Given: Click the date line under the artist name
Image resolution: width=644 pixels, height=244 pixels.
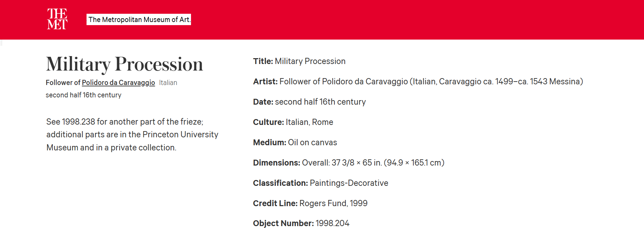Looking at the screenshot, I should coord(83,95).
